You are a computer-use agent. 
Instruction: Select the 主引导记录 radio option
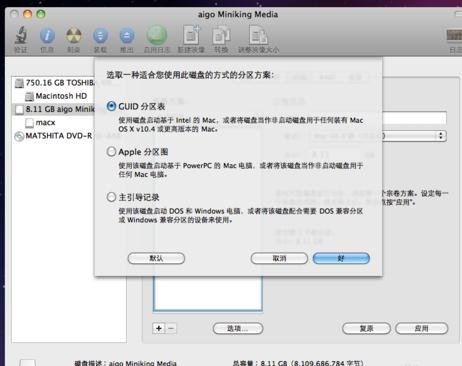[x=111, y=197]
